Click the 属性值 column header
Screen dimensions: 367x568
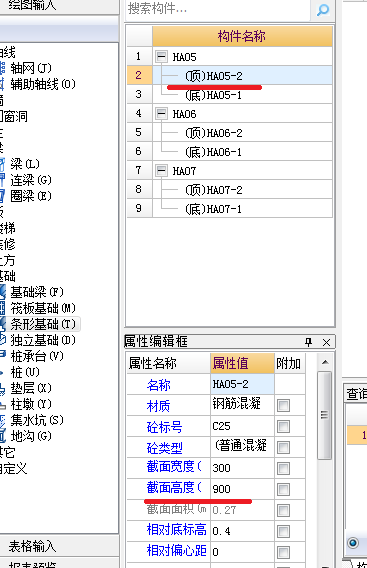coord(242,363)
